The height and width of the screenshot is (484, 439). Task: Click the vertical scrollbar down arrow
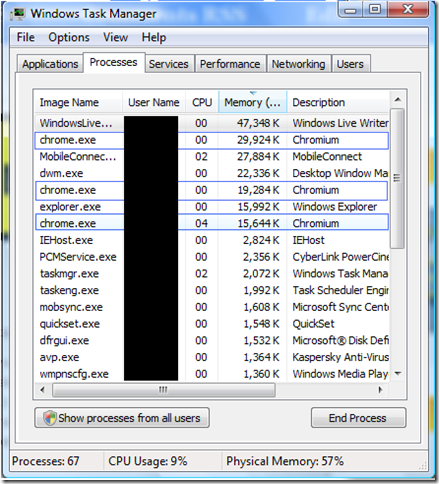click(397, 374)
